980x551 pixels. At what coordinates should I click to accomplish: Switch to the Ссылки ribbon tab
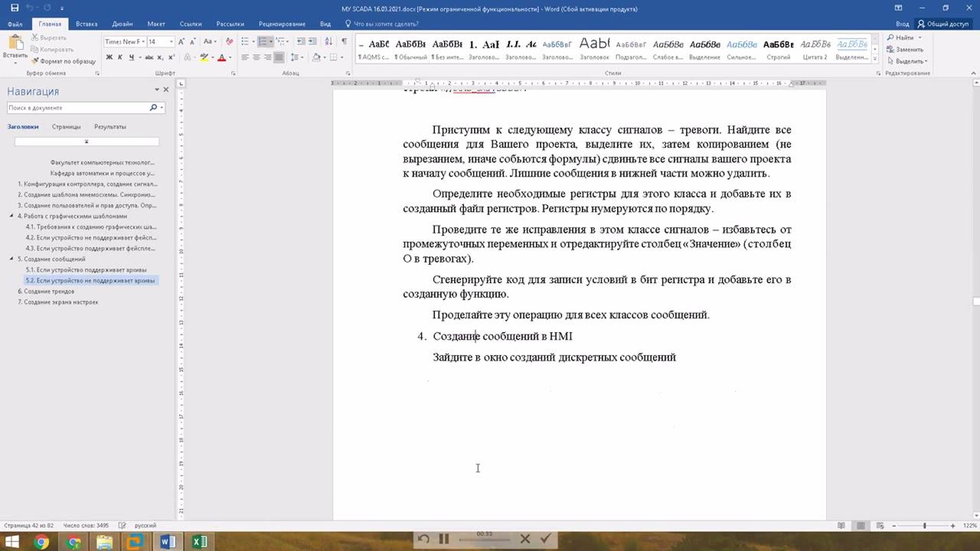[x=191, y=24]
